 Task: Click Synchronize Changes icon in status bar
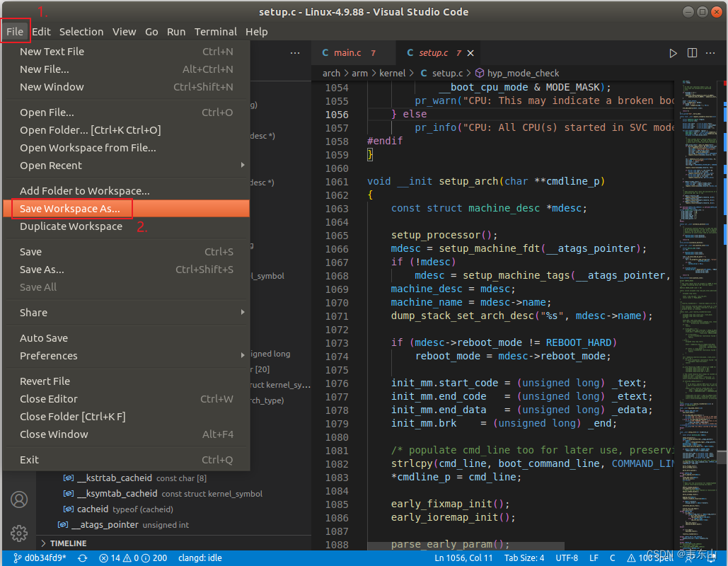(x=83, y=558)
